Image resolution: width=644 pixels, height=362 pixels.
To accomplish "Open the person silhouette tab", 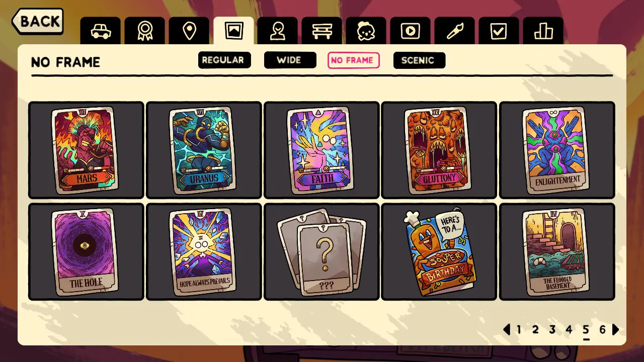I will [278, 31].
